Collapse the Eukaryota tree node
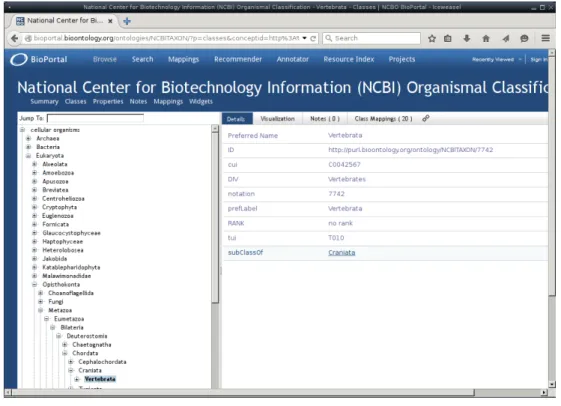Screen dimensions: 561x406 click(x=29, y=156)
